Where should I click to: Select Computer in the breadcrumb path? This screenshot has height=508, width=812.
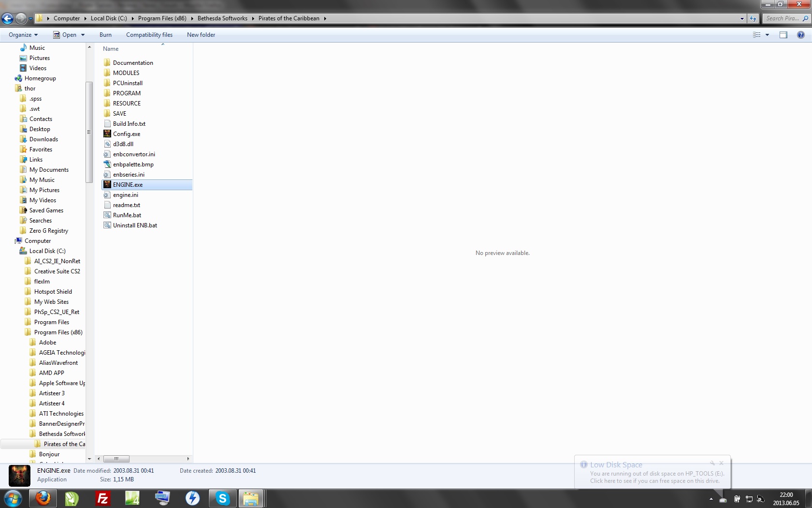tap(67, 18)
